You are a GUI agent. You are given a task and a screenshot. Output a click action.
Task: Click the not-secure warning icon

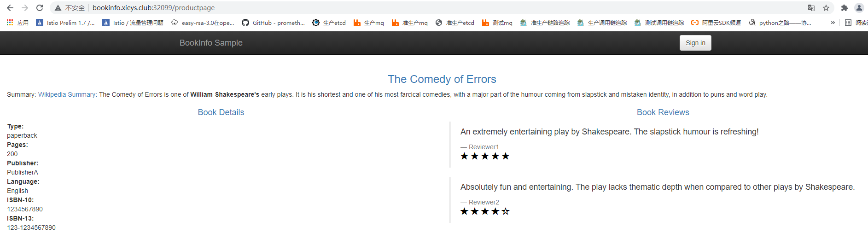58,8
